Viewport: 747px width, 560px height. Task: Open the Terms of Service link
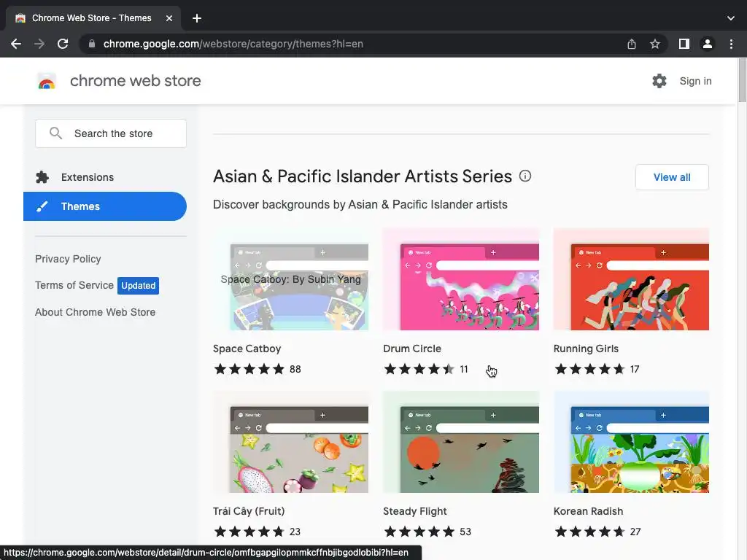coord(74,285)
